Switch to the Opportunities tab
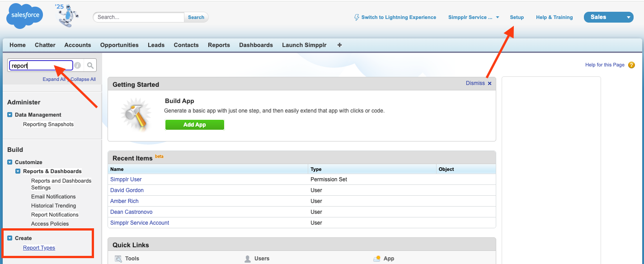The width and height of the screenshot is (644, 264). (119, 45)
